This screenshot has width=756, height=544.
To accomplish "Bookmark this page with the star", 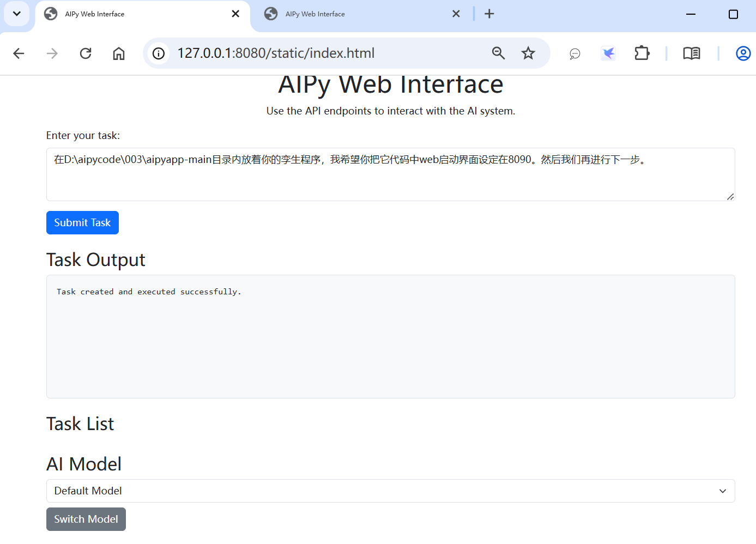I will click(528, 53).
